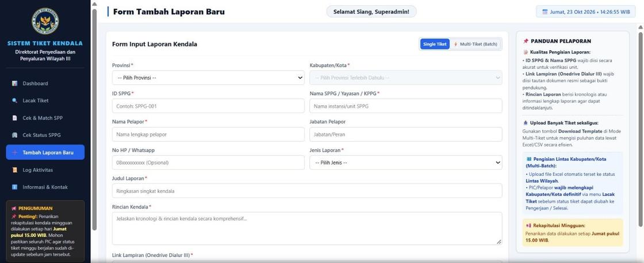The height and width of the screenshot is (263, 644).
Task: Click the Nama Pelapor input field
Action: (x=208, y=134)
